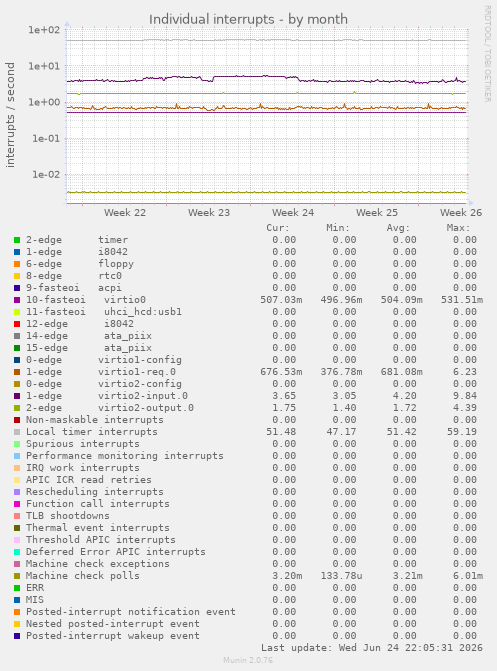Click the 'Week 23' x-axis label
This screenshot has height=671, width=497.
(x=209, y=212)
